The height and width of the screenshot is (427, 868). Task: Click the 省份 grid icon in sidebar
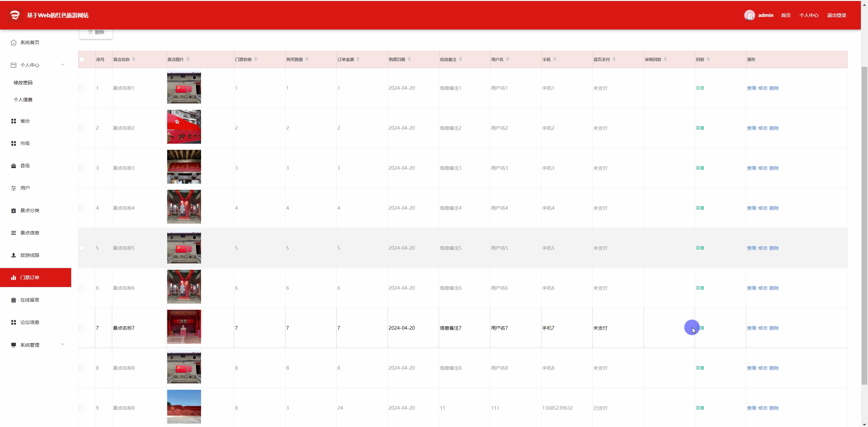pyautogui.click(x=14, y=121)
